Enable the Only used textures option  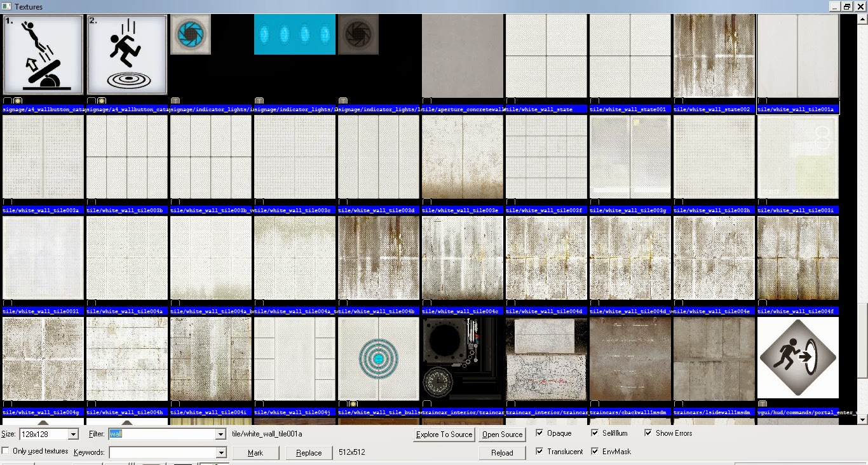(x=5, y=451)
